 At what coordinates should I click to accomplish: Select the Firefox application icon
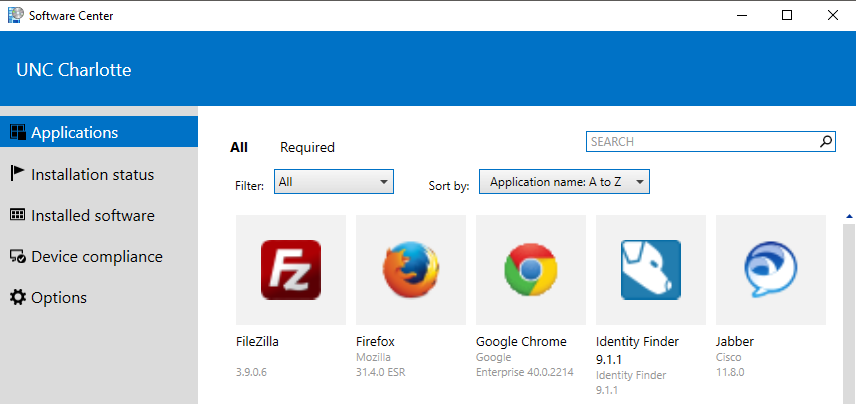(411, 270)
